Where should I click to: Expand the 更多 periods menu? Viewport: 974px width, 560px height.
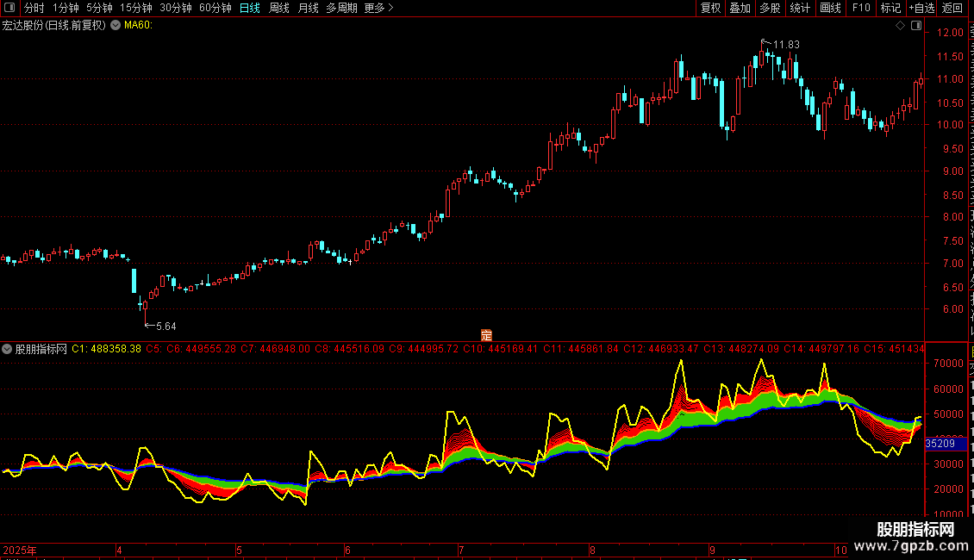(x=379, y=8)
